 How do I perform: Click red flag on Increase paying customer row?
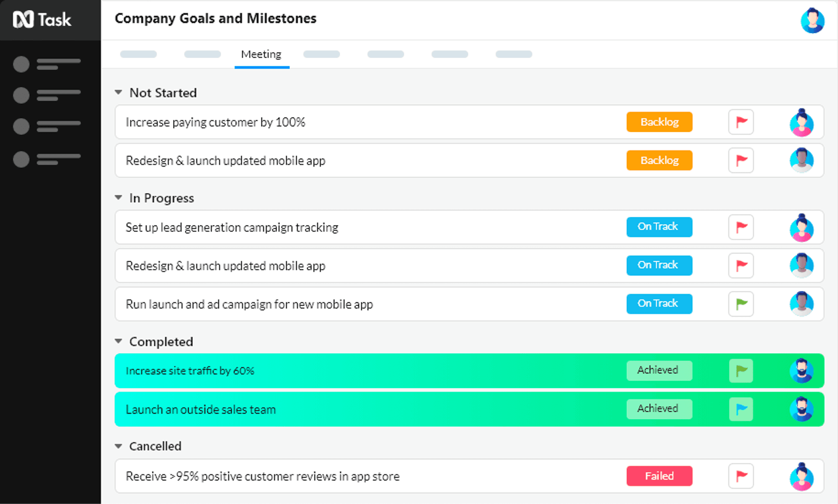(741, 122)
